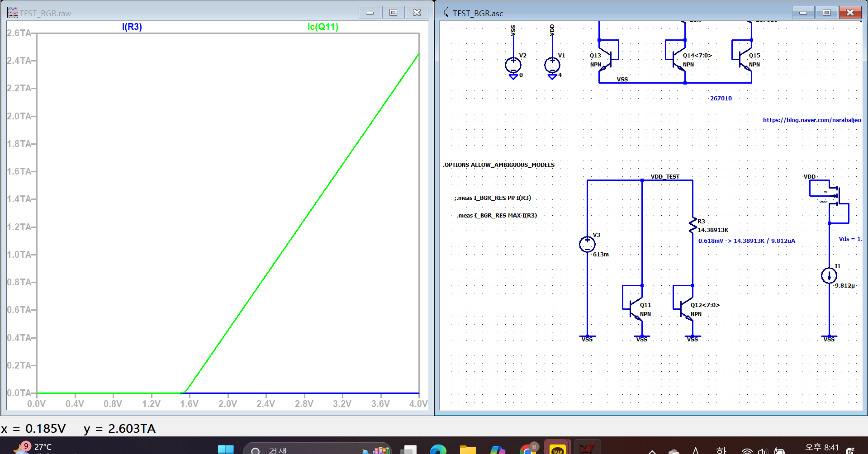Click the '0.618mV -> 14.38913K / 9.812uA' comment
The image size is (868, 454).
(x=747, y=241)
